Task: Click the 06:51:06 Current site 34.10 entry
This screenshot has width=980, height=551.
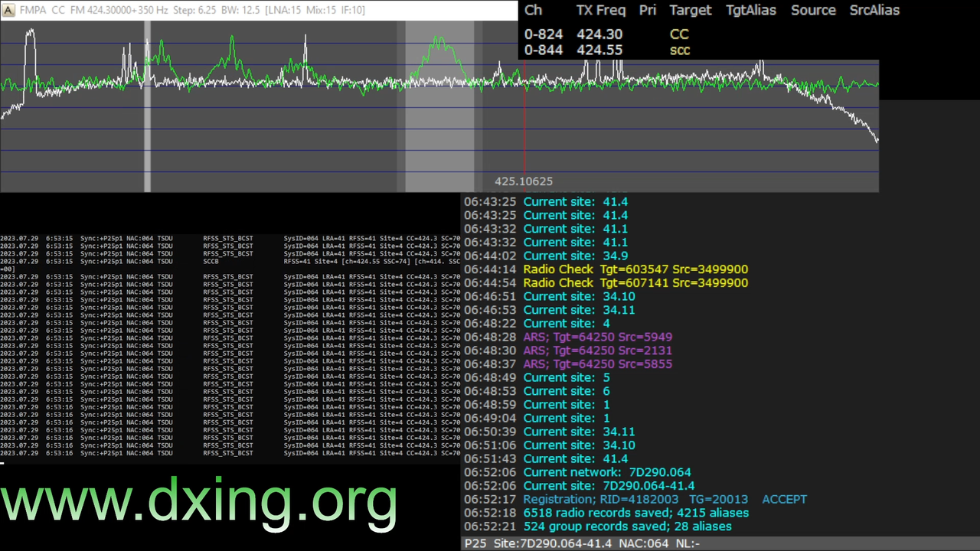Action: pyautogui.click(x=549, y=445)
